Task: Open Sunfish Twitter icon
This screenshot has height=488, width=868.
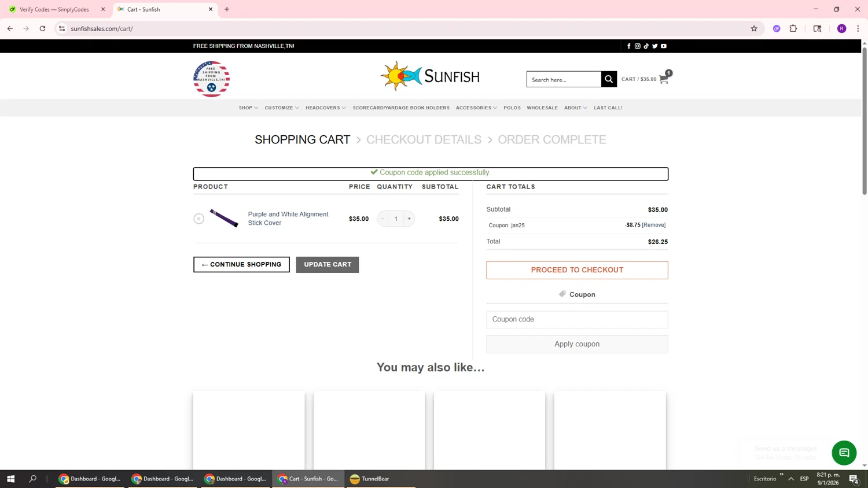Action: [655, 46]
